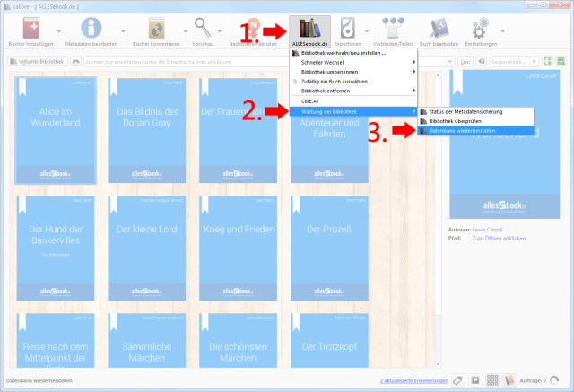Open the Lewis Carroll author link

[x=487, y=230]
